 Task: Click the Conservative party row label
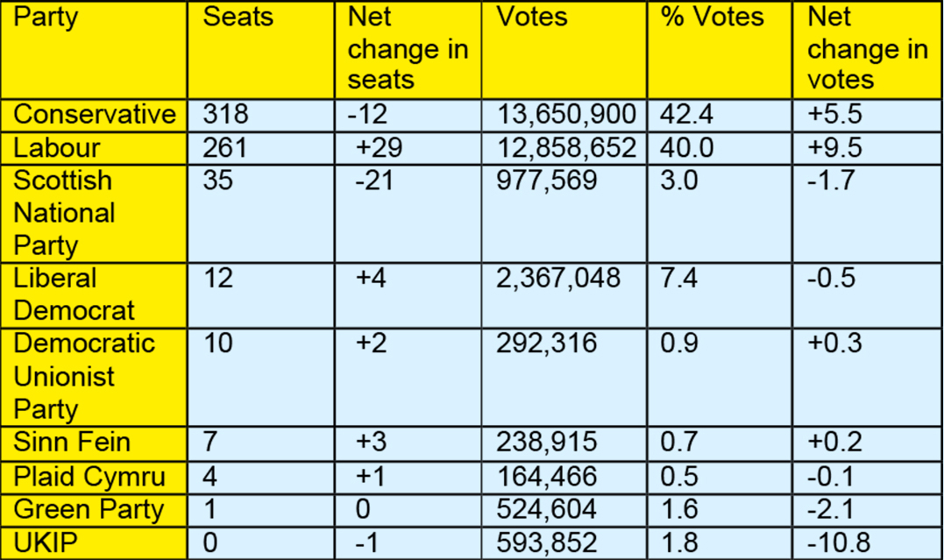[94, 116]
